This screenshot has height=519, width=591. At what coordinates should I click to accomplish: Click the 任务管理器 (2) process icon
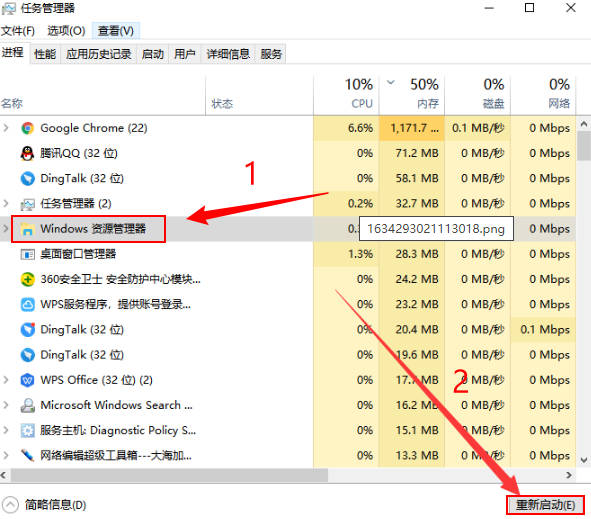coord(27,204)
